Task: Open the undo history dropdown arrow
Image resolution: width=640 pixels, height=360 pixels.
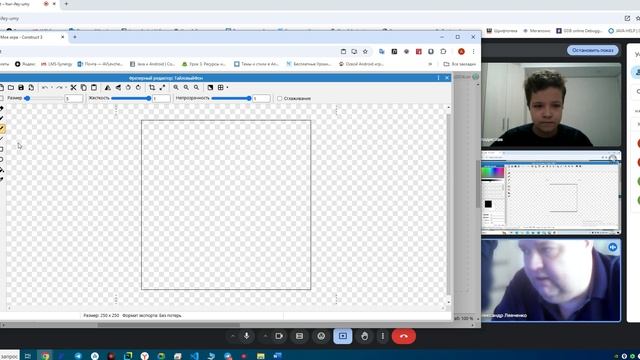Action: pyautogui.click(x=51, y=87)
